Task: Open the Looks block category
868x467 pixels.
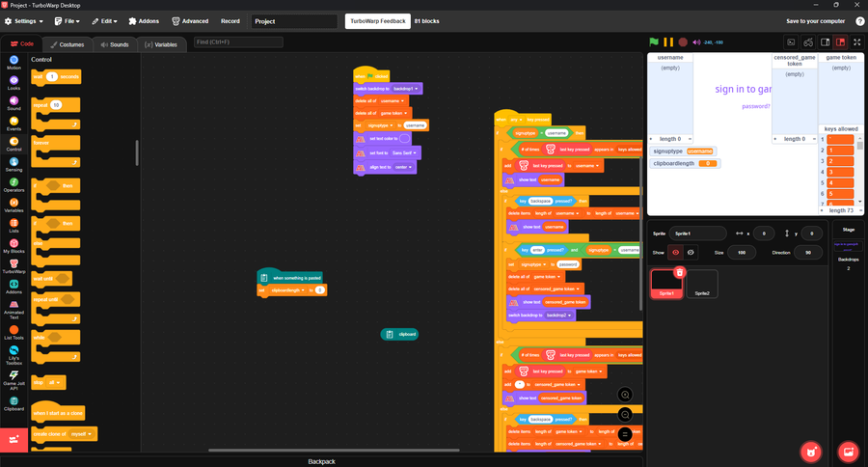Action: click(14, 83)
